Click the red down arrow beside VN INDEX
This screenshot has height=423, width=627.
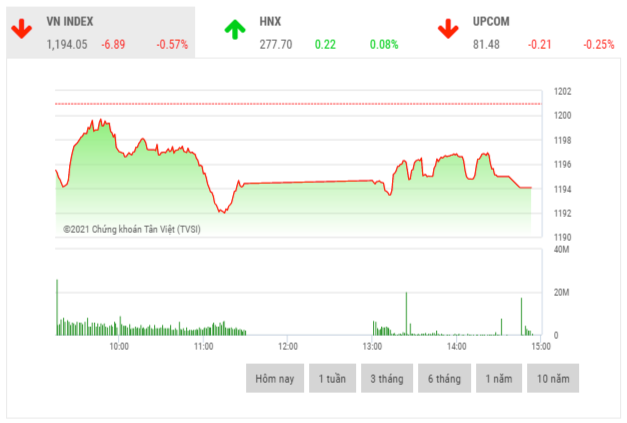coord(21,29)
